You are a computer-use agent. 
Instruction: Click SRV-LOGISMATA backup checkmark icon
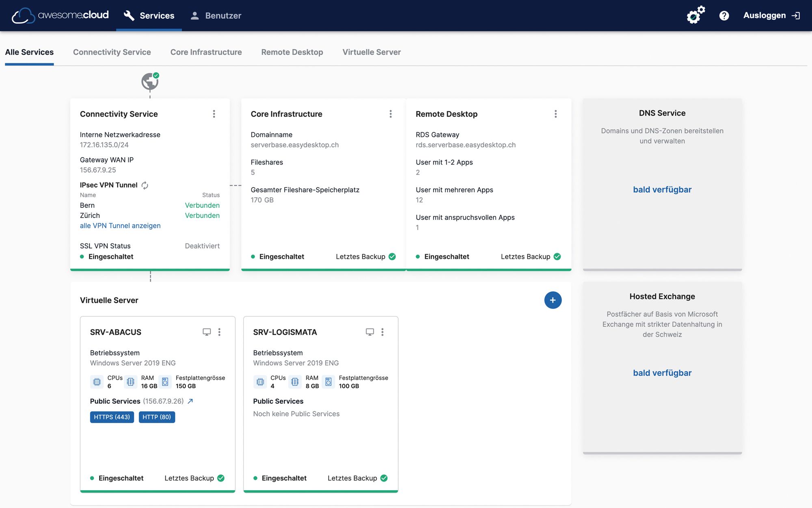tap(384, 478)
